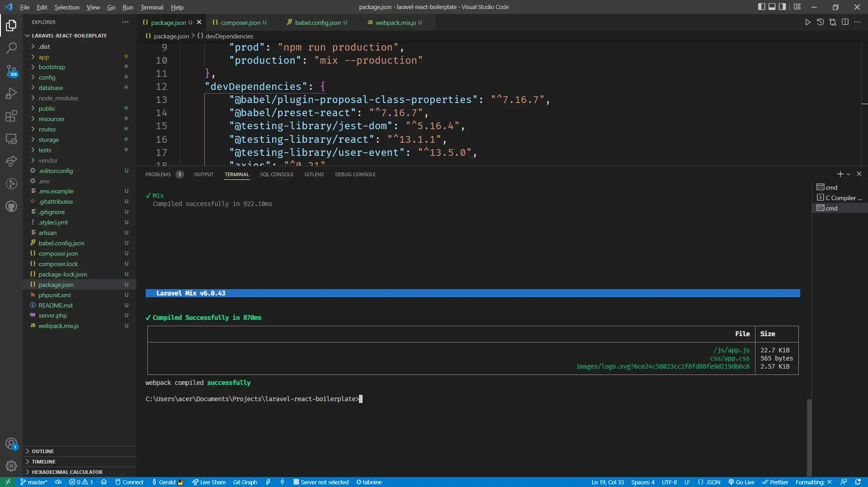
Task: Select the C Compiler terminal instance
Action: [x=840, y=198]
